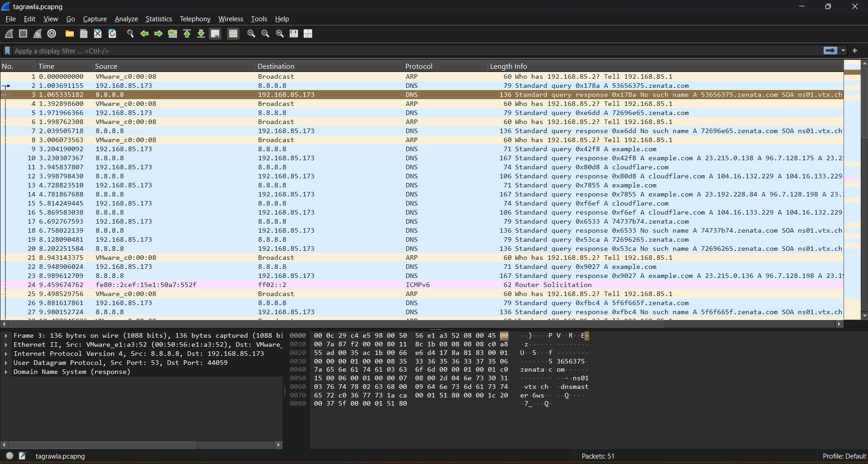
Task: Click the horizontal scrollbar under packet details
Action: (x=102, y=445)
